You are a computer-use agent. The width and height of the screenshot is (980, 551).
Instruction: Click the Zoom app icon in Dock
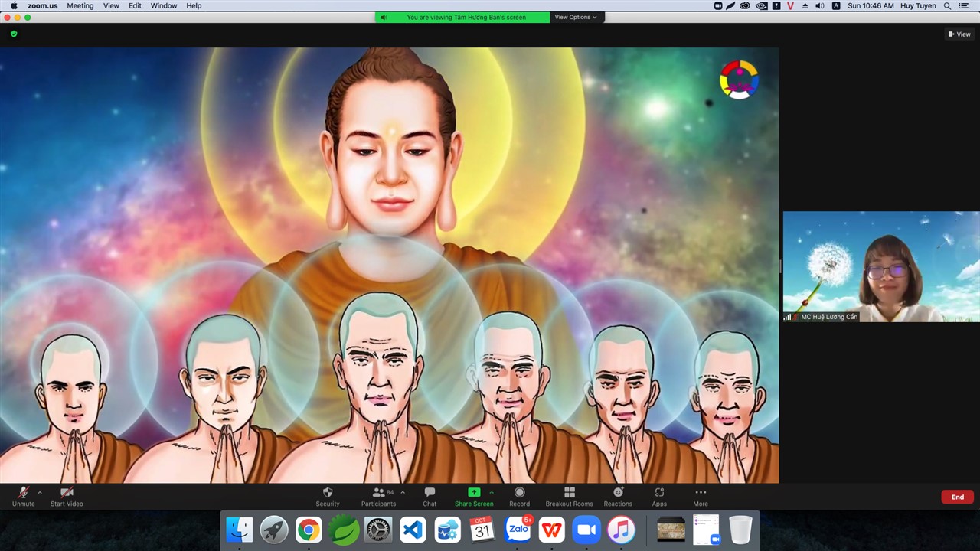(586, 530)
